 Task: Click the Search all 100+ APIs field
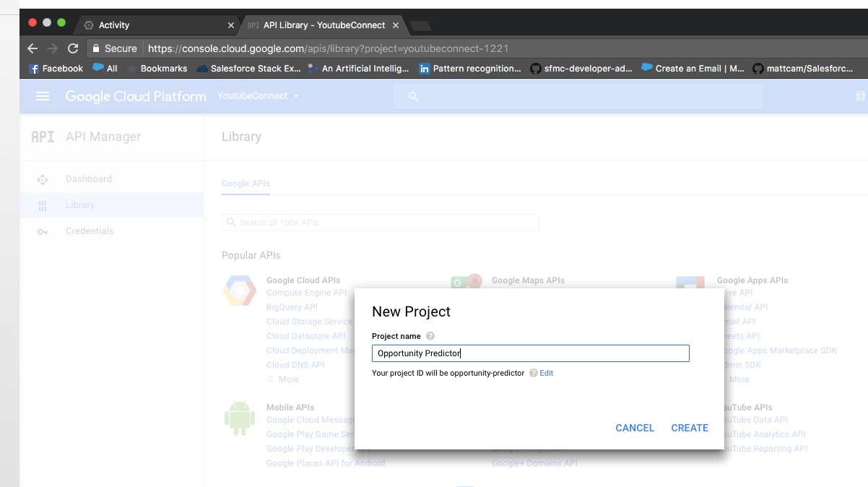[x=381, y=223]
